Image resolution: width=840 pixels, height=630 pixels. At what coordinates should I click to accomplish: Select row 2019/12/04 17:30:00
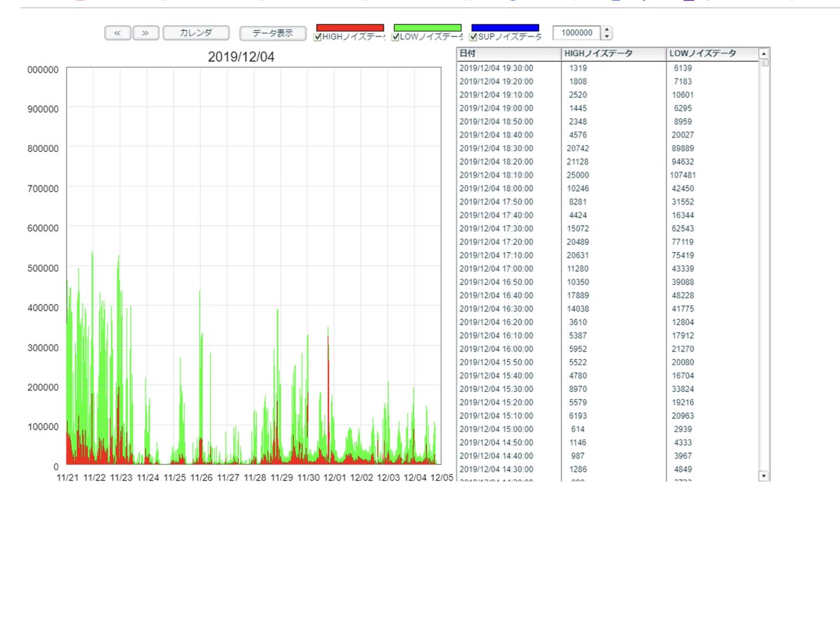coord(608,228)
